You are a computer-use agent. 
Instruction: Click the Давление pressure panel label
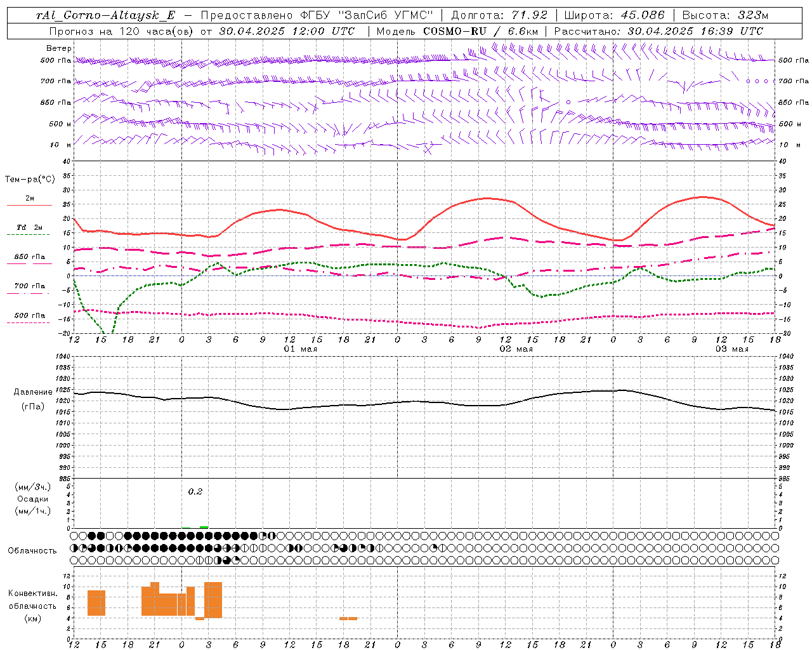point(33,392)
